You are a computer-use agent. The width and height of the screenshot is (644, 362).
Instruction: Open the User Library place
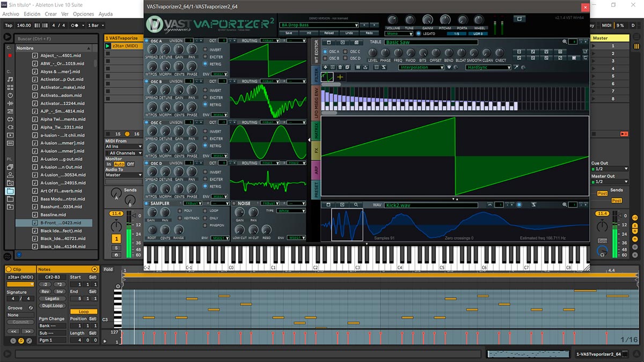coord(10,174)
